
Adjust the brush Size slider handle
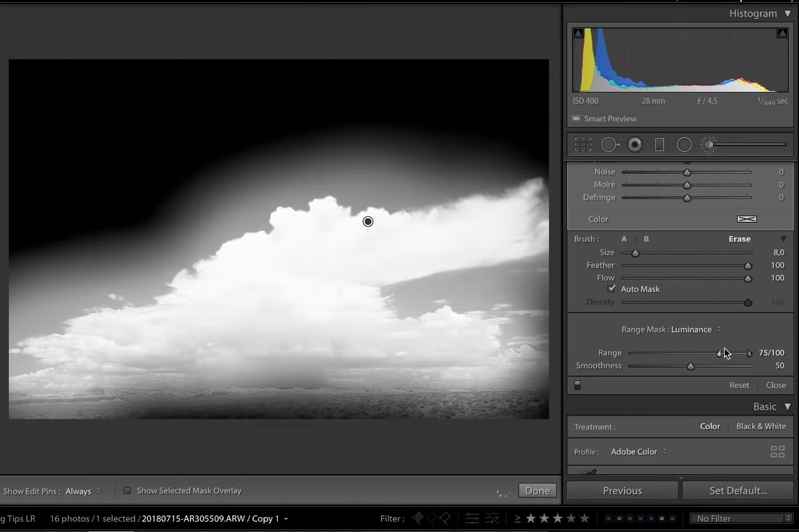coord(635,253)
